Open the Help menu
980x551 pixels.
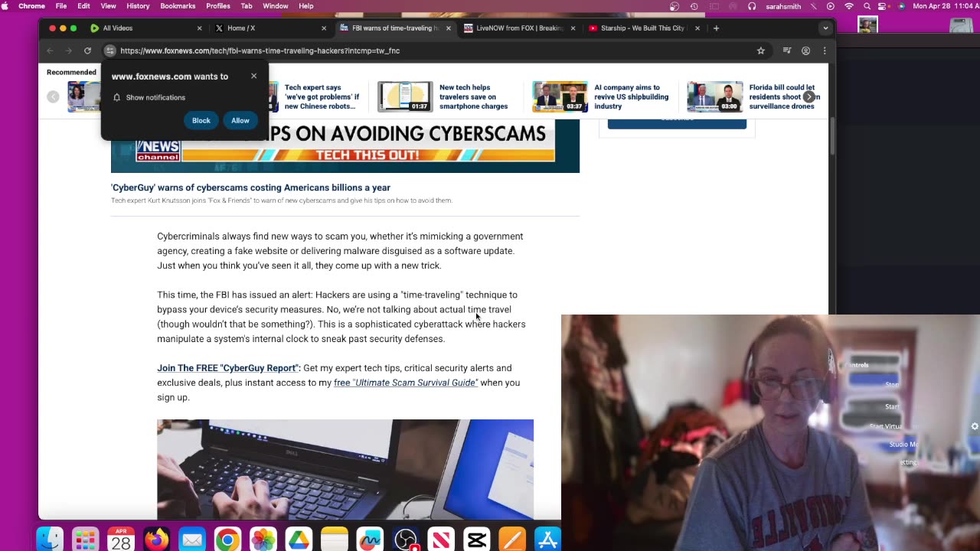pyautogui.click(x=305, y=6)
